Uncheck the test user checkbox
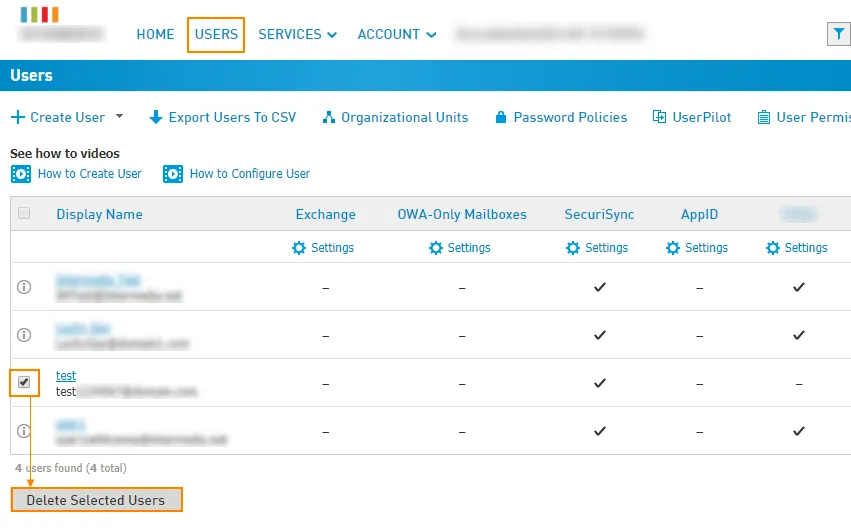The image size is (851, 530). (24, 382)
